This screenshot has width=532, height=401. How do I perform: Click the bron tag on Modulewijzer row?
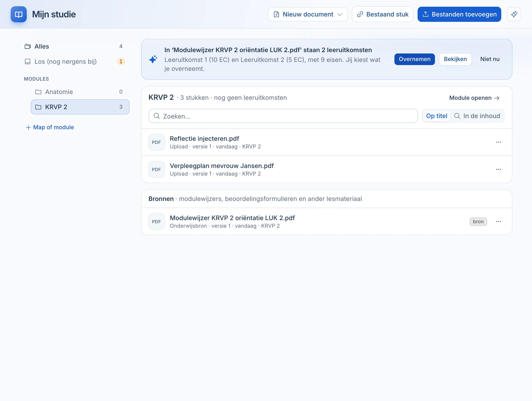(x=478, y=221)
